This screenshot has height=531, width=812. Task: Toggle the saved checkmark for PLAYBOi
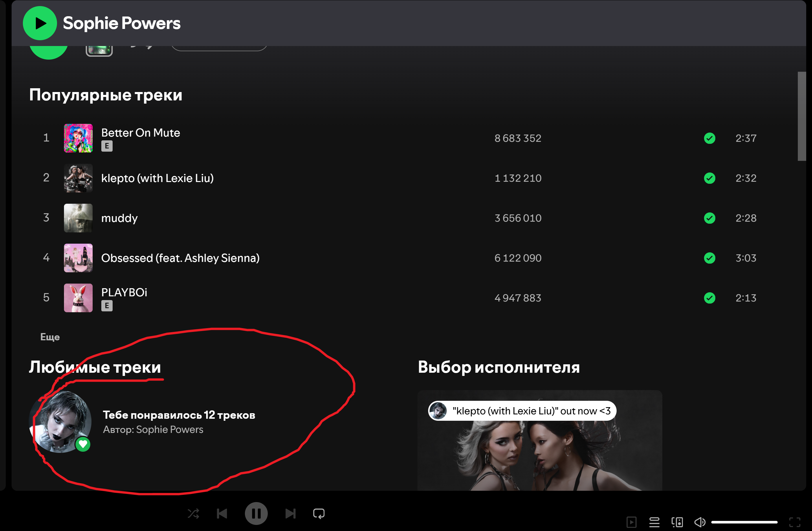click(x=710, y=298)
